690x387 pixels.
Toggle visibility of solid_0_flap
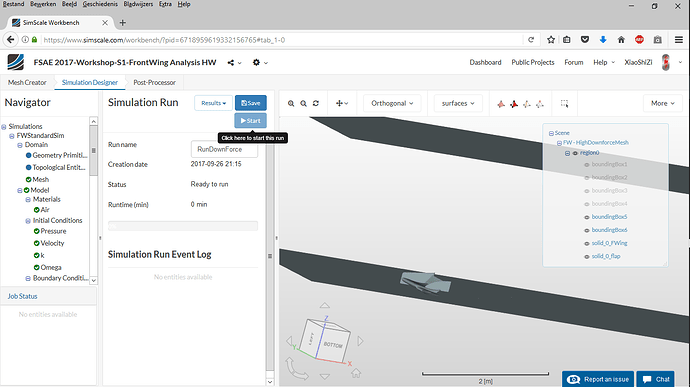pos(587,257)
